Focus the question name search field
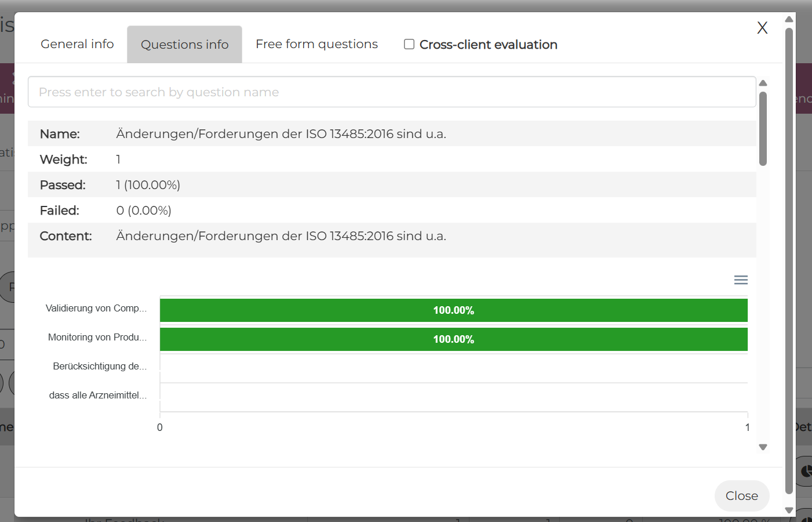Viewport: 812px width, 522px height. [x=392, y=92]
